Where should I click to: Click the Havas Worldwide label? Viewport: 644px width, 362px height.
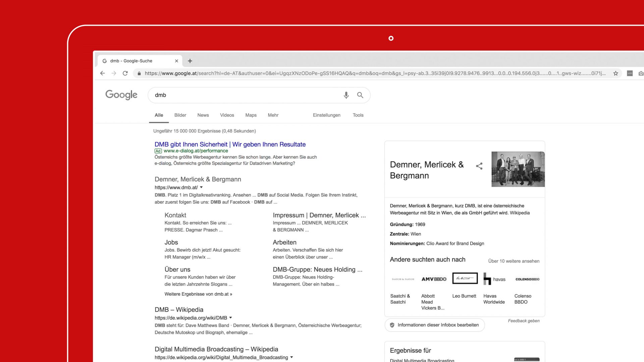click(494, 299)
